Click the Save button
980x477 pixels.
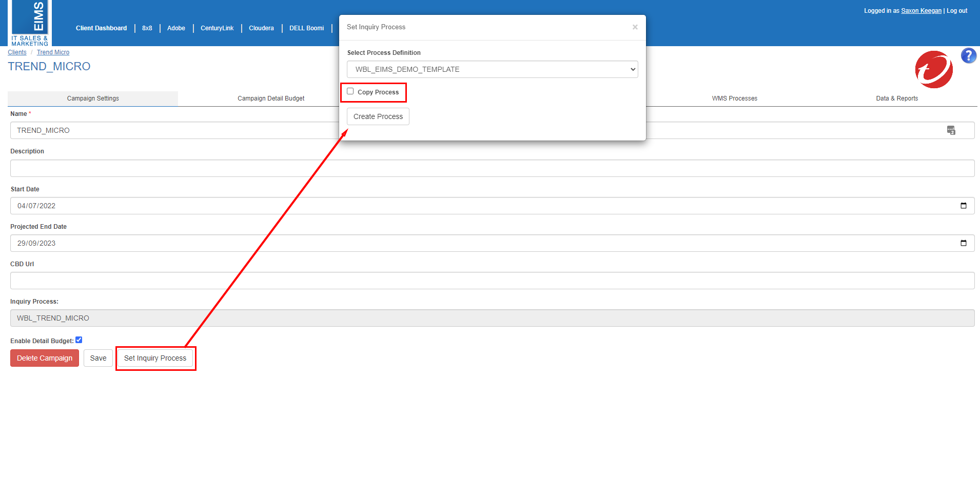(98, 358)
